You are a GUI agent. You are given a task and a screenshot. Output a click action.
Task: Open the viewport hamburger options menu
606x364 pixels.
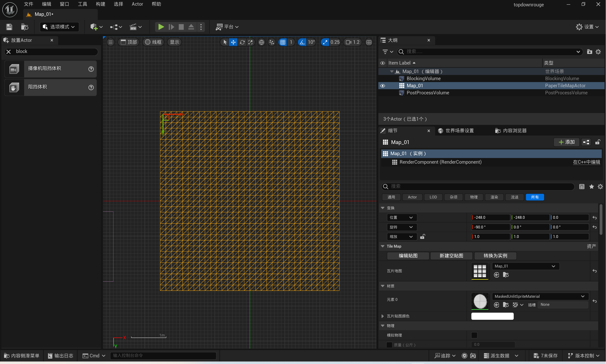click(x=111, y=42)
